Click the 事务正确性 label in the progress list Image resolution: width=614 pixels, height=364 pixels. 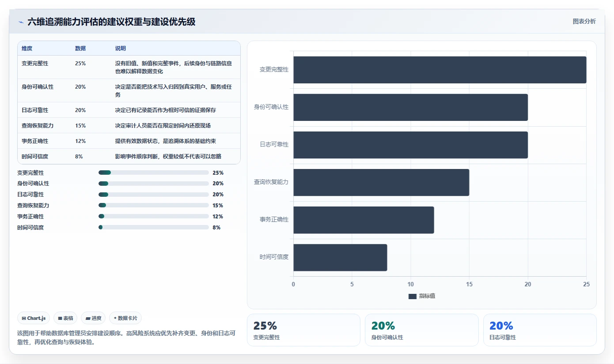point(30,217)
